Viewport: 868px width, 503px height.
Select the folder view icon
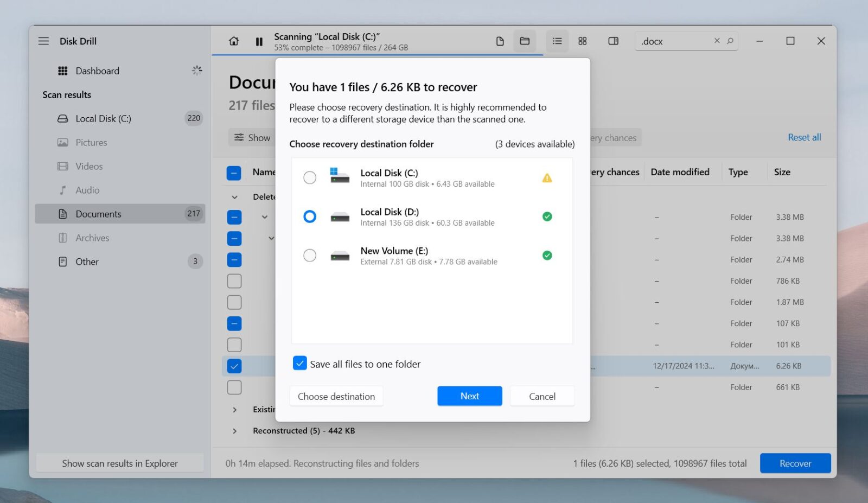524,41
